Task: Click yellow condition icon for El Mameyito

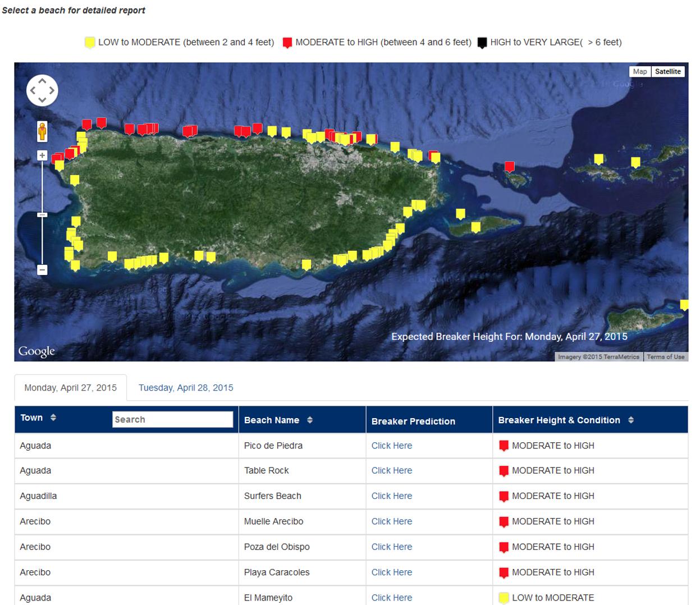Action: (504, 598)
